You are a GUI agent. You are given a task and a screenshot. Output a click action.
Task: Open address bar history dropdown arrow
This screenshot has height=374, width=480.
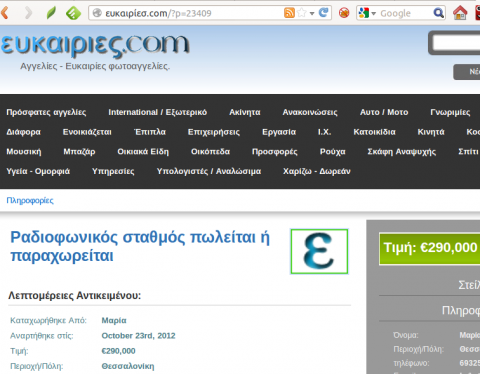click(312, 14)
